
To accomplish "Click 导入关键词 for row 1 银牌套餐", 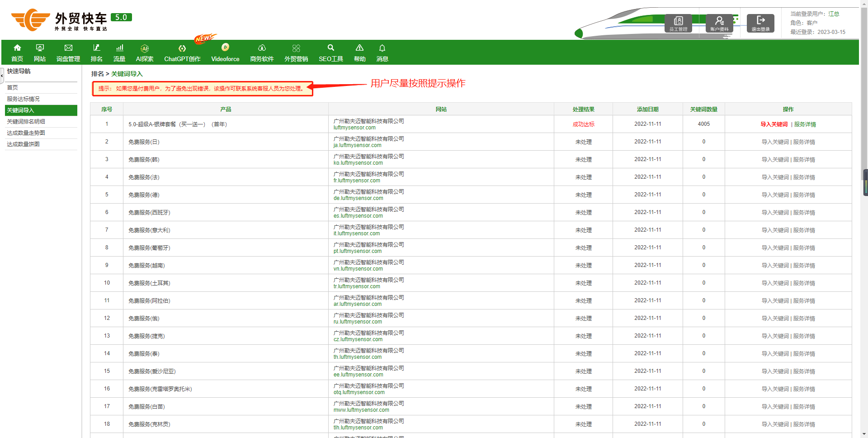I will (x=774, y=124).
